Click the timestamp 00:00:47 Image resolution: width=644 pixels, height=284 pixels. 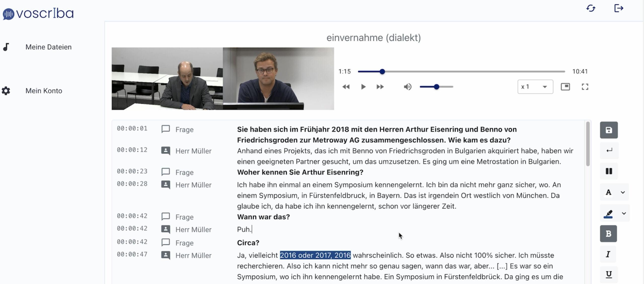132,254
